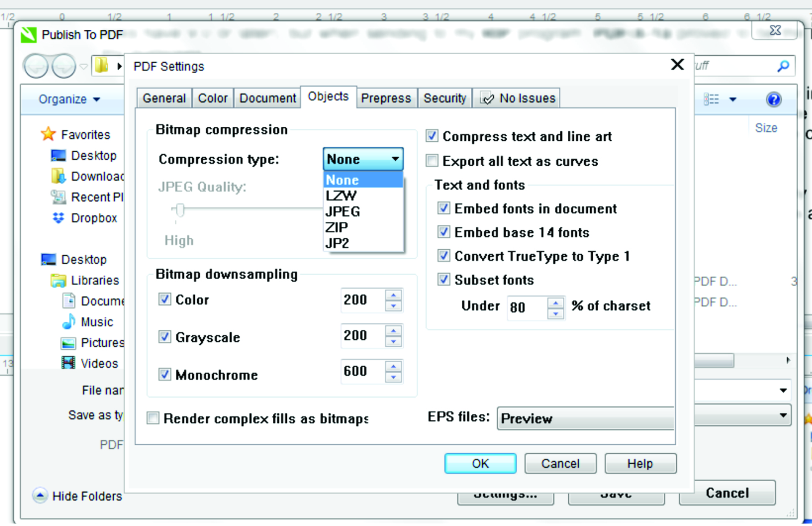Open the Security settings tab
This screenshot has height=526, width=812.
pos(445,98)
